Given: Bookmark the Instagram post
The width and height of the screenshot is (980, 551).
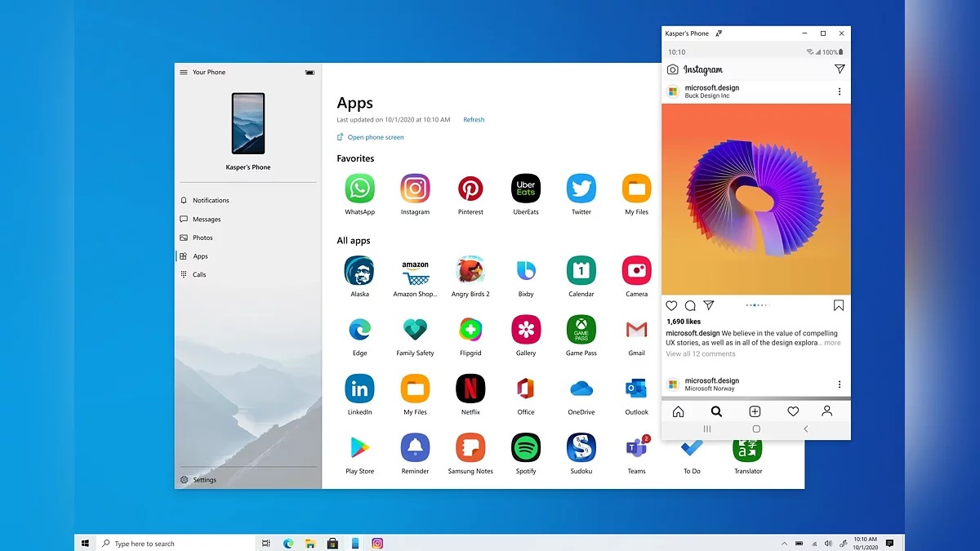Looking at the screenshot, I should pos(839,305).
